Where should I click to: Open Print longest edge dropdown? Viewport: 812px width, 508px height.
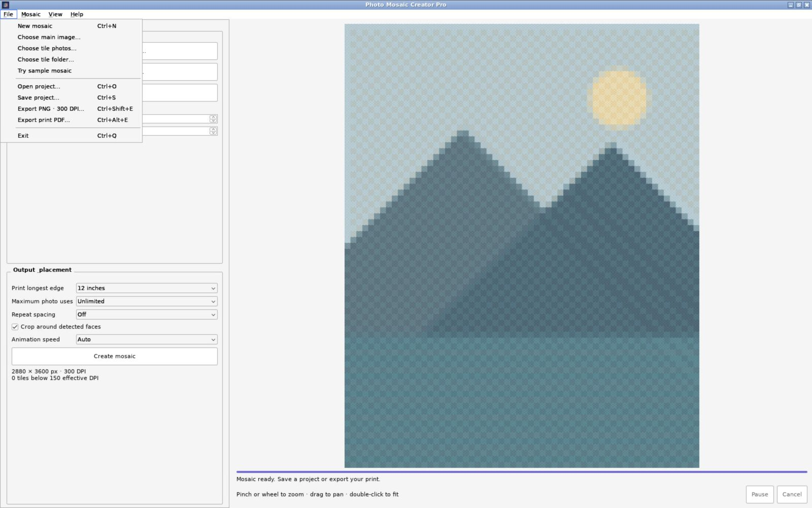pyautogui.click(x=147, y=288)
